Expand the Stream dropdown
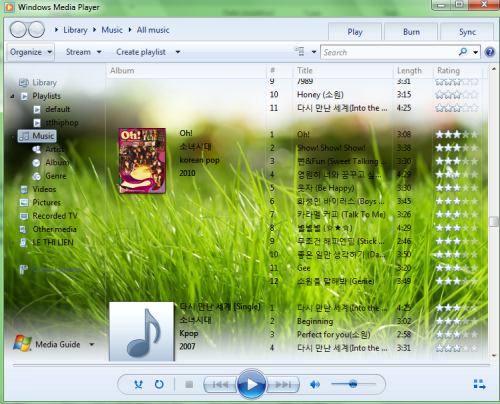 click(x=83, y=52)
